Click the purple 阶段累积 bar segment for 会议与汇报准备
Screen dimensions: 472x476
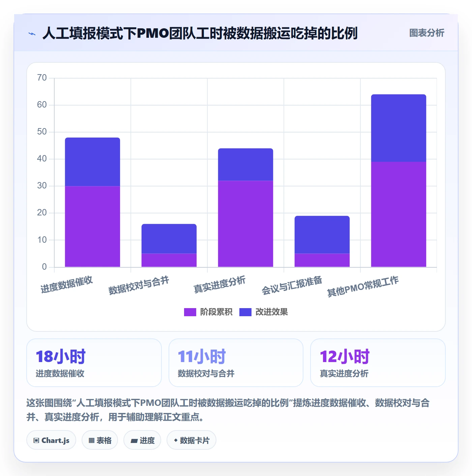click(x=322, y=260)
